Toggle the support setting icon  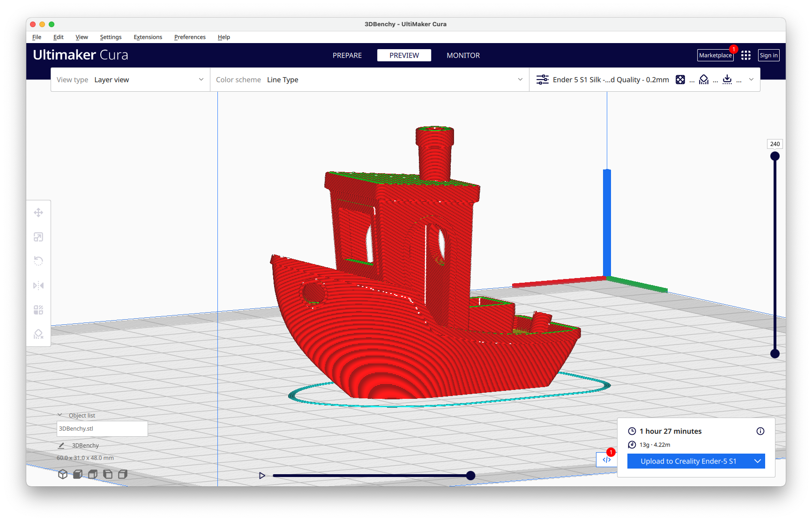(704, 80)
